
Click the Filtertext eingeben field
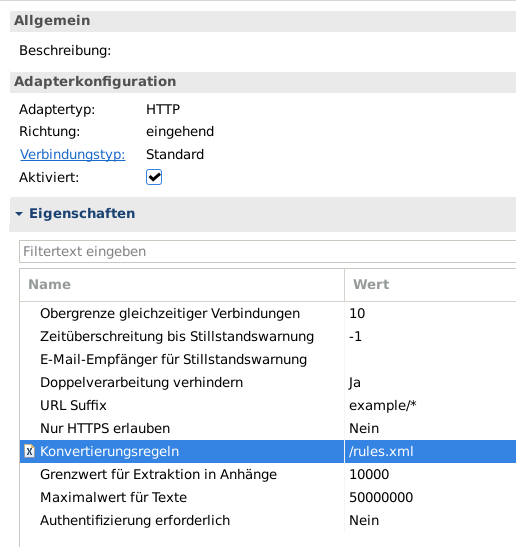tap(268, 251)
